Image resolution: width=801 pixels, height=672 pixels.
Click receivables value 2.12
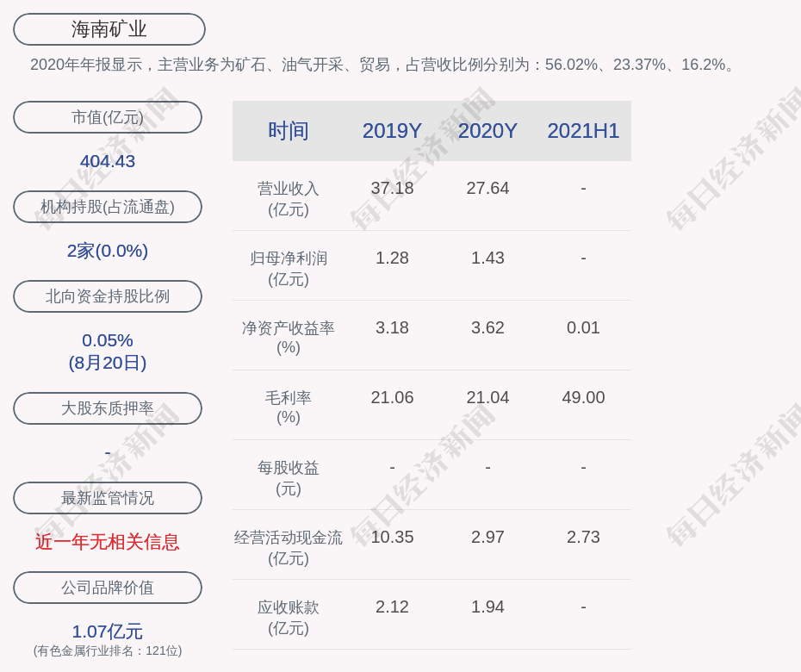(392, 607)
